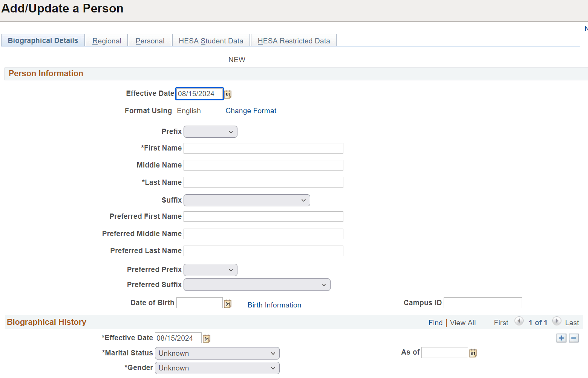
Task: Open the Biographical History effective date calendar
Action: (x=206, y=338)
